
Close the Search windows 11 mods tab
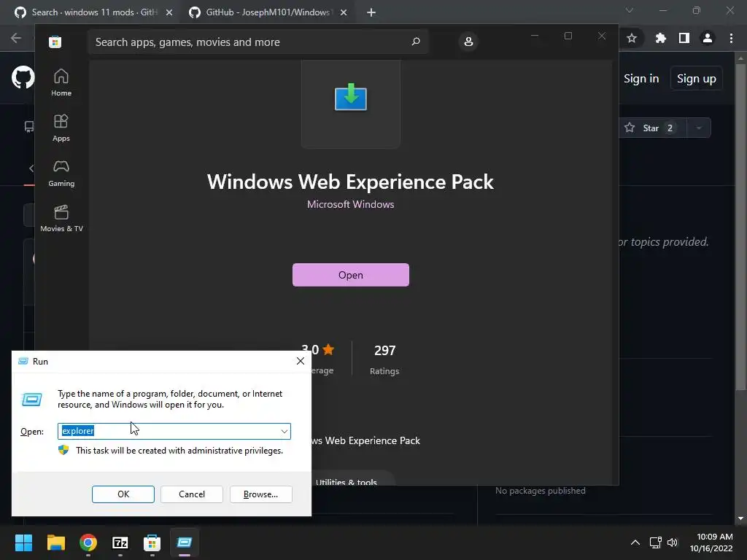pyautogui.click(x=169, y=13)
